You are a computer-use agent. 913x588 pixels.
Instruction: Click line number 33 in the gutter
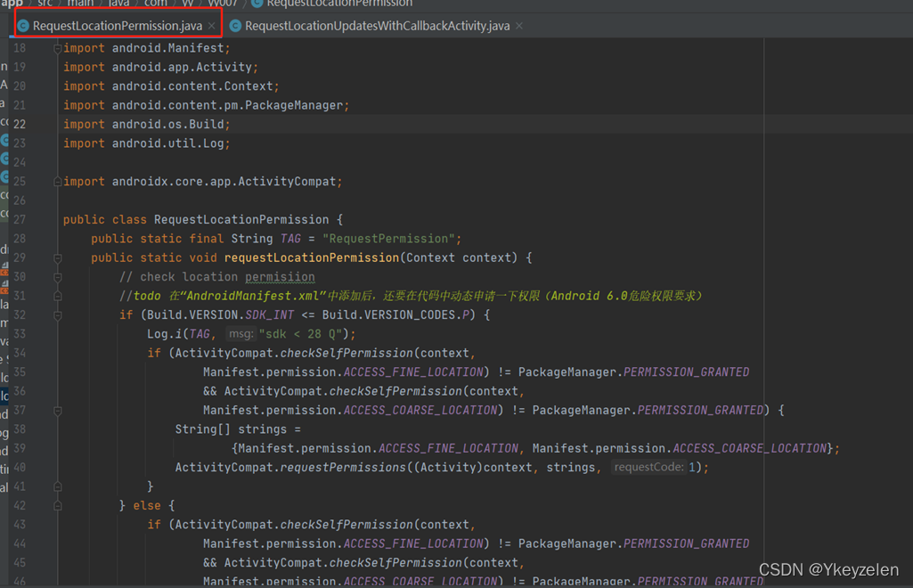coord(20,334)
